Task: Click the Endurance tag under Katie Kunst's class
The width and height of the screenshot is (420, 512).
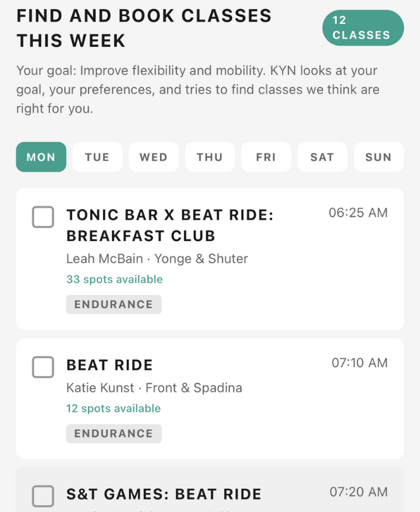Action: 114,433
